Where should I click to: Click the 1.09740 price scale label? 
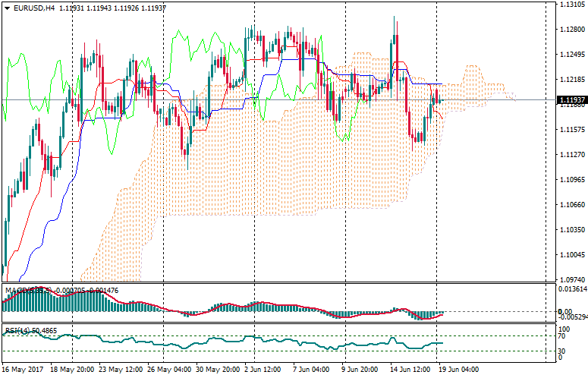point(571,279)
